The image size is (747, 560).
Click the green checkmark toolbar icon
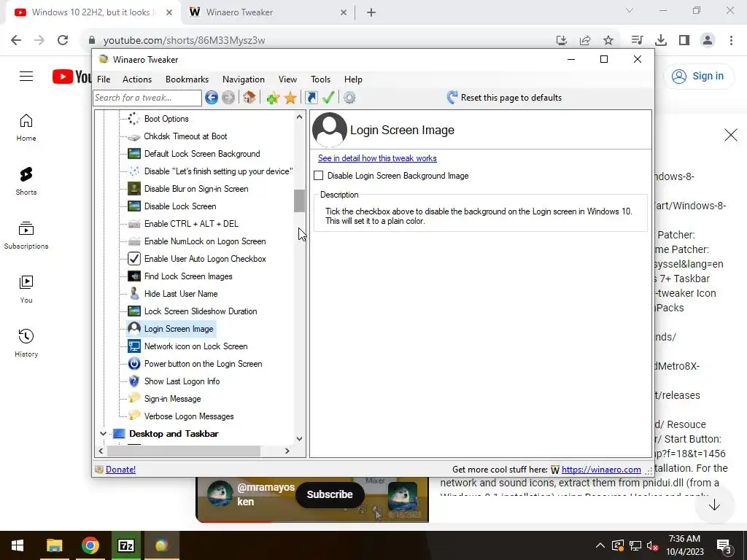pos(328,98)
